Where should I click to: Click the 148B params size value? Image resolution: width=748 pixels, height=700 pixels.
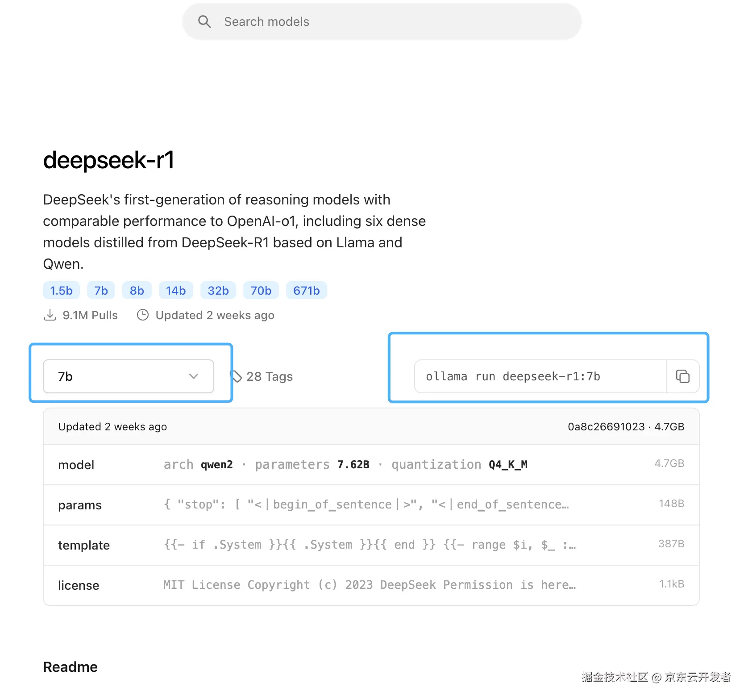(672, 504)
